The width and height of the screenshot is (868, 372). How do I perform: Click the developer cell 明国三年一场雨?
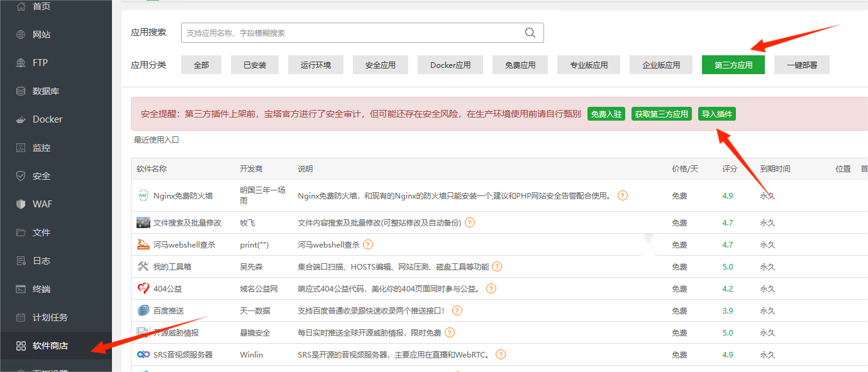[262, 195]
